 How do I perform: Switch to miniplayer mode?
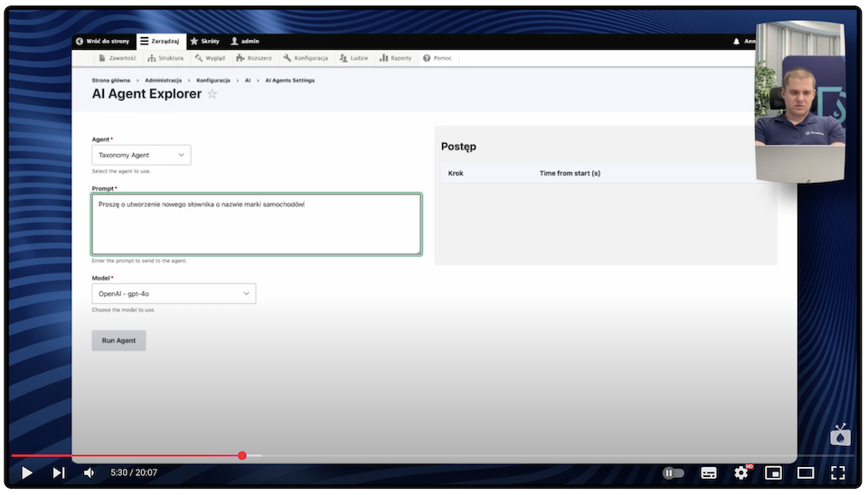click(x=773, y=472)
